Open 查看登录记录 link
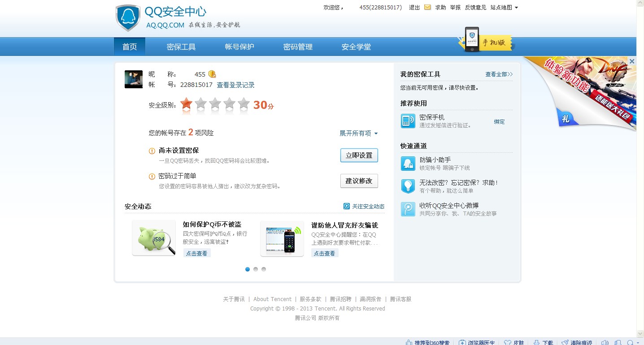The height and width of the screenshot is (345, 644). (x=235, y=85)
